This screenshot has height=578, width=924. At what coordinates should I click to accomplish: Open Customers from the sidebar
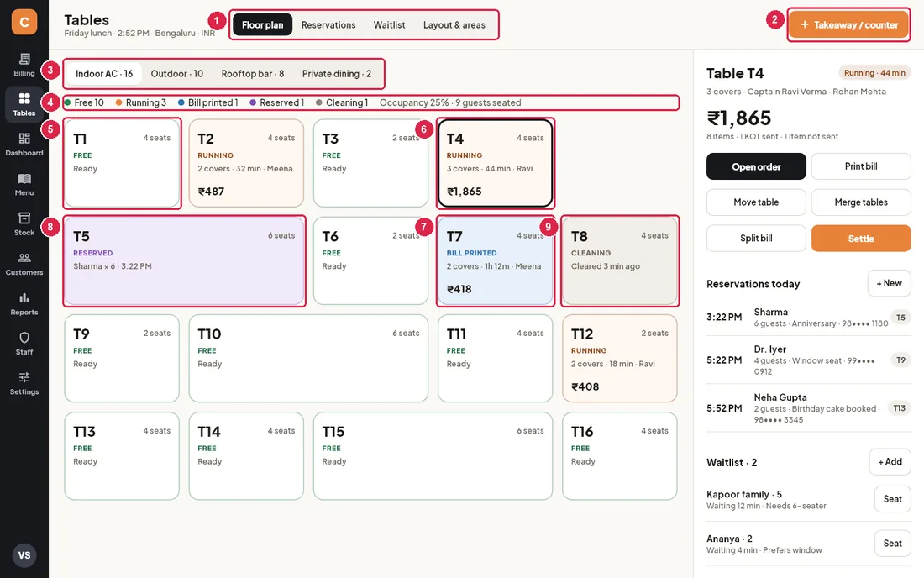(x=24, y=264)
